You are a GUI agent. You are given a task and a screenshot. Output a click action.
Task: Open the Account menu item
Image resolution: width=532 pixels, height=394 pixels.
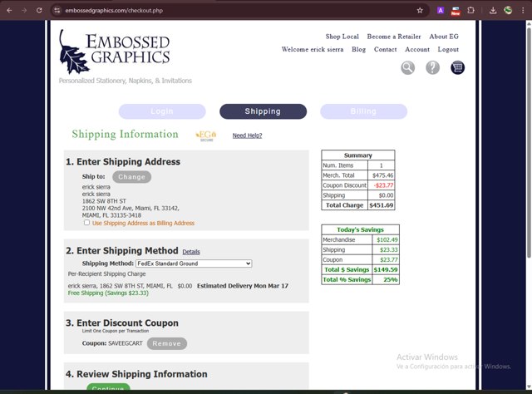[x=417, y=49]
